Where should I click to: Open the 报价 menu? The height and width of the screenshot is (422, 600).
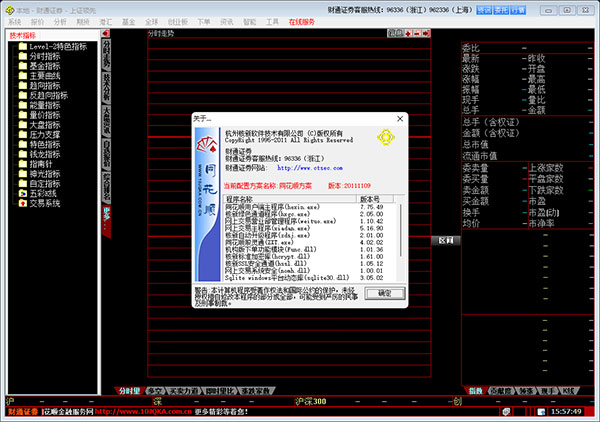[x=37, y=22]
